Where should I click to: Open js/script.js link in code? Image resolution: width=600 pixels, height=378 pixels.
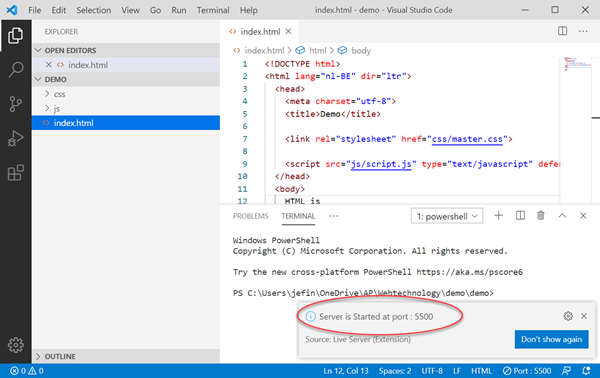coord(381,164)
